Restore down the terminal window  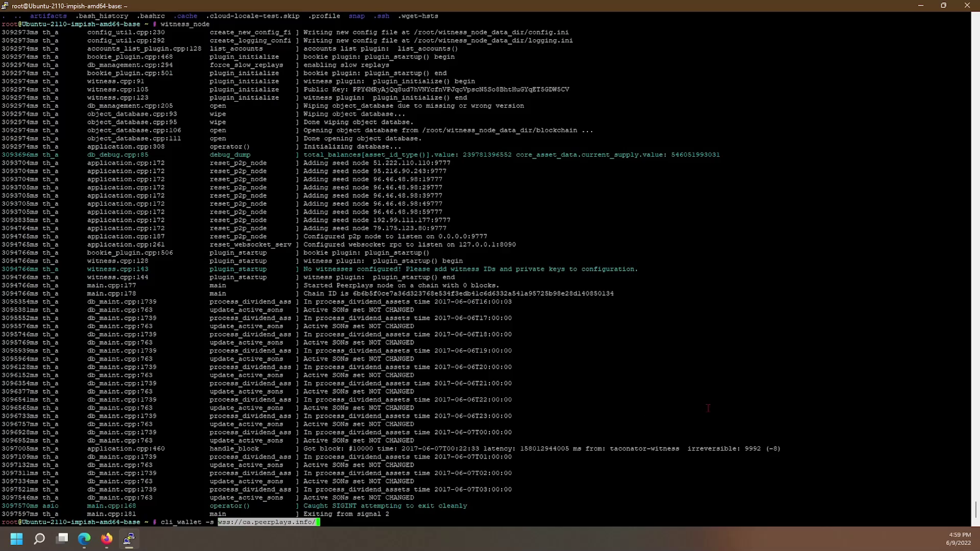pyautogui.click(x=943, y=6)
